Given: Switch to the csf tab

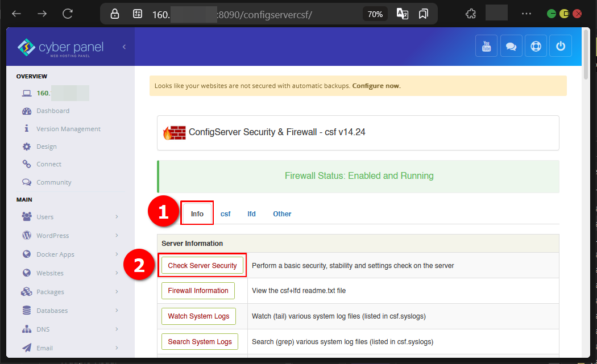Looking at the screenshot, I should [225, 214].
